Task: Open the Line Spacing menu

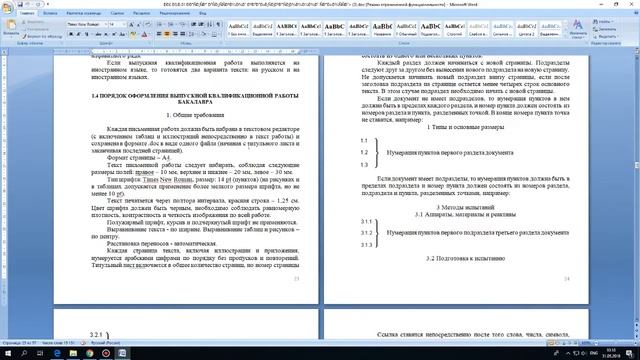Action: (193, 34)
